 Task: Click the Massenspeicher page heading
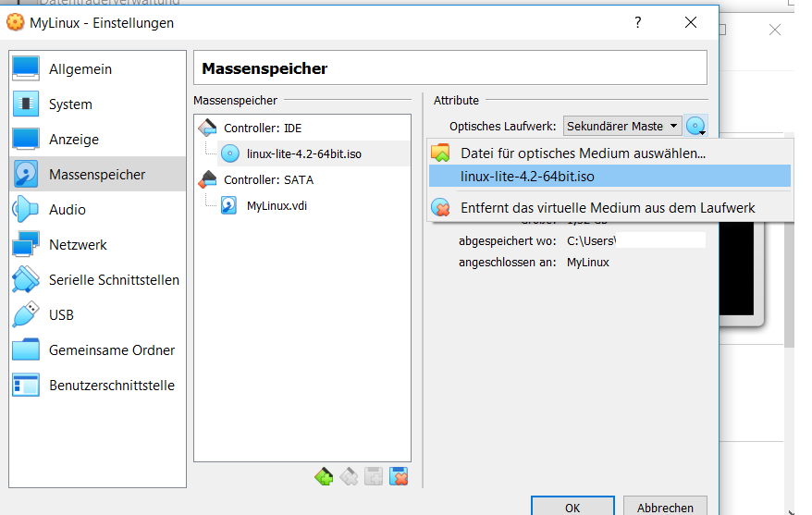coord(265,68)
